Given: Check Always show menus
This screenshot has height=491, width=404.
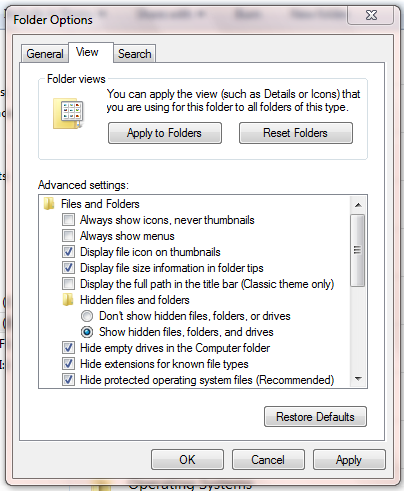Looking at the screenshot, I should point(69,236).
